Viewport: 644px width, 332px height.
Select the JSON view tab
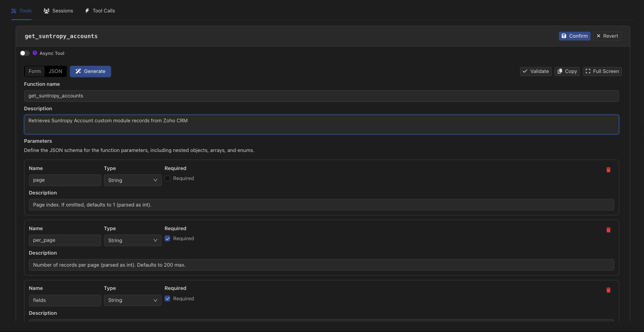pos(55,71)
